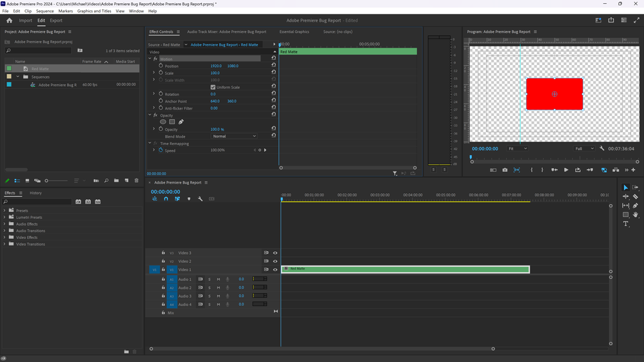
Task: Click the Export Frame camera icon
Action: tap(505, 170)
